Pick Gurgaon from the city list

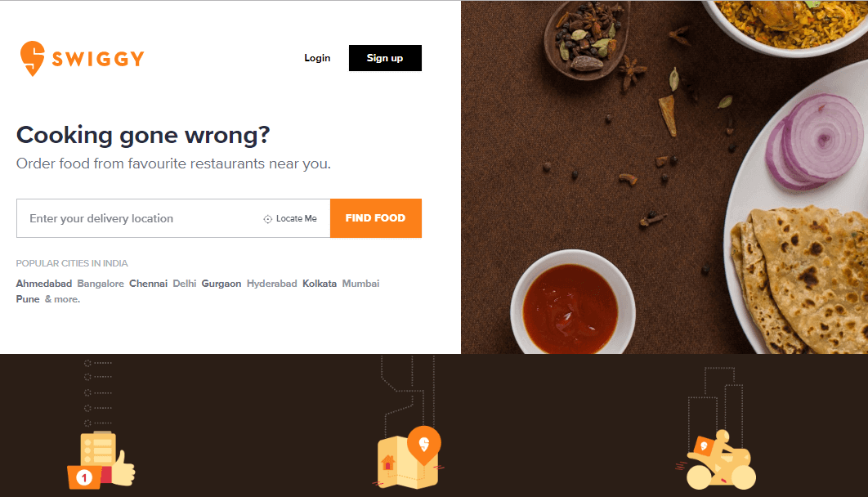coord(221,284)
